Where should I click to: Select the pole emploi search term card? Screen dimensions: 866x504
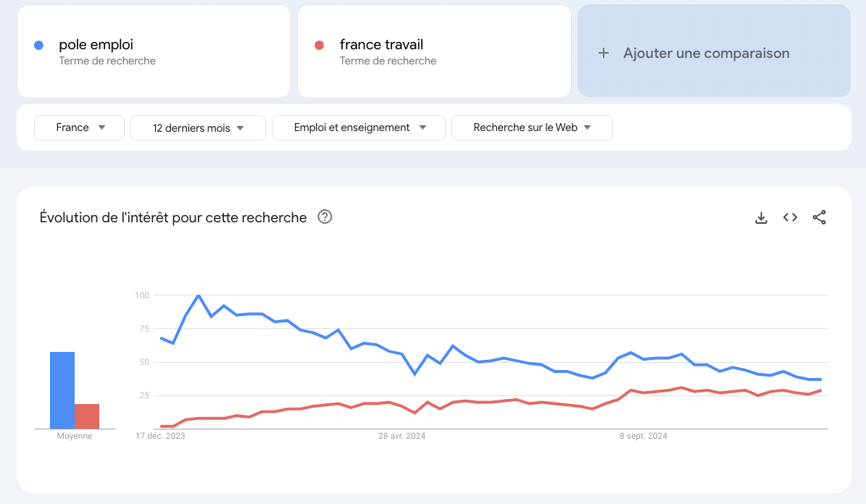(154, 51)
